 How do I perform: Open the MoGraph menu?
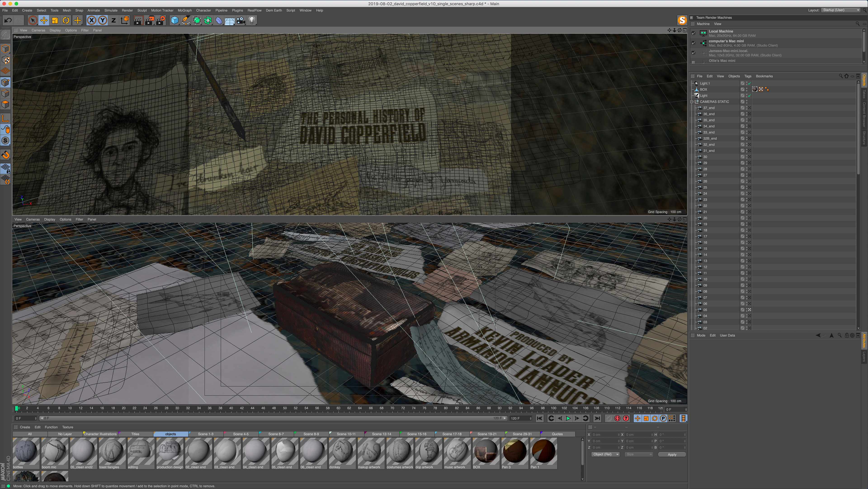click(x=184, y=10)
